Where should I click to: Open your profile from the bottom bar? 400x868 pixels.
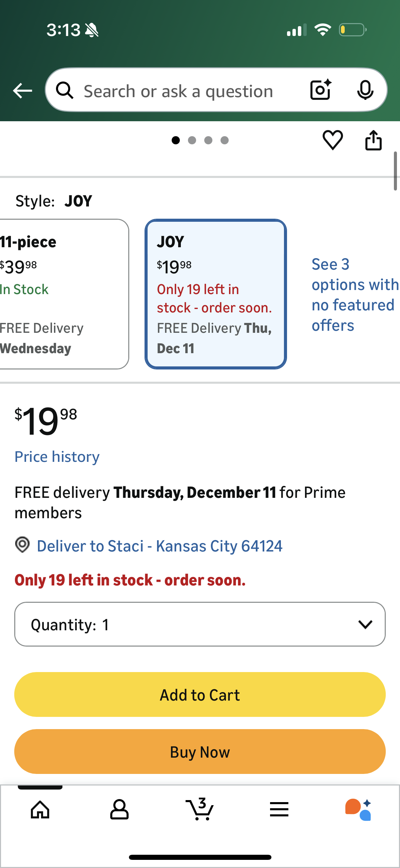[x=120, y=810]
